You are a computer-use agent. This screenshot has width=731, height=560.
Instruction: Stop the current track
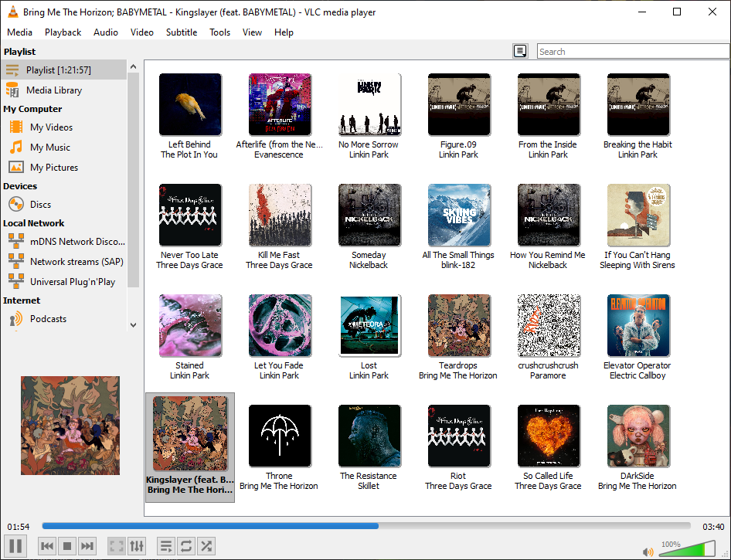pos(67,545)
